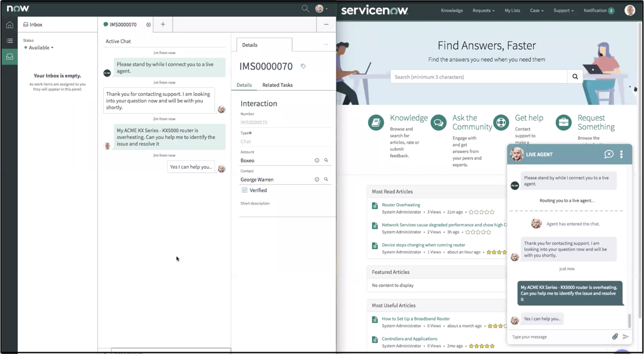Open the Notification menu item
Image resolution: width=644 pixels, height=354 pixels.
tap(599, 10)
